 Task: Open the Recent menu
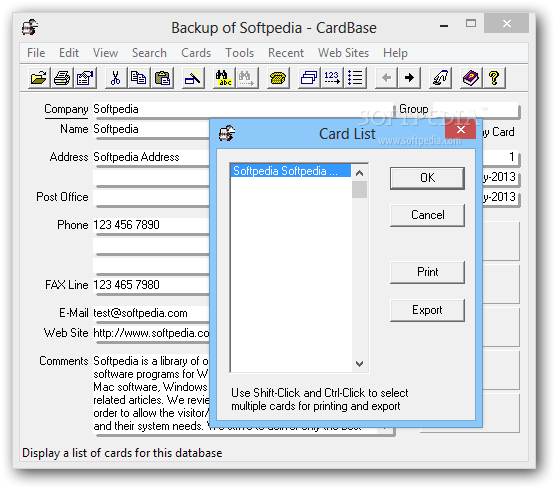(x=286, y=53)
